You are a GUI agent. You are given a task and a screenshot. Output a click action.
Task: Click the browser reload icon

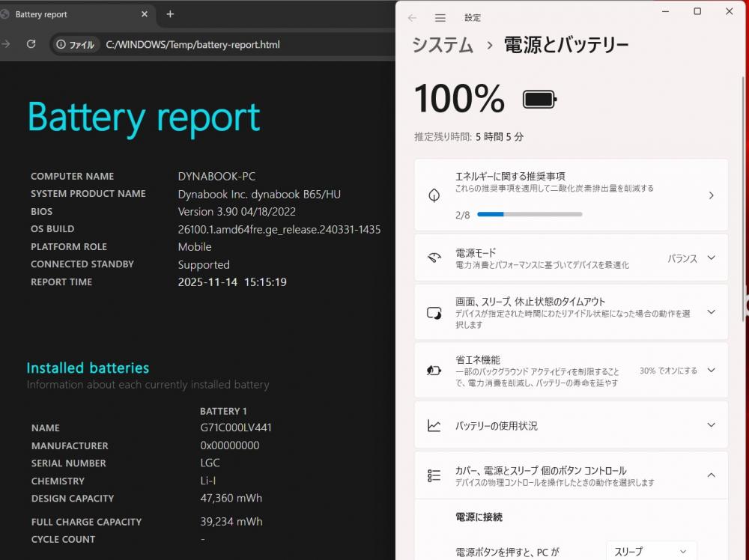click(x=31, y=44)
